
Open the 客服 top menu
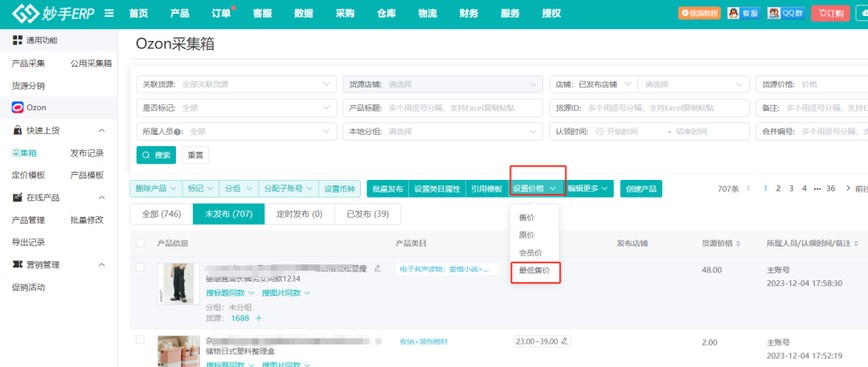262,14
